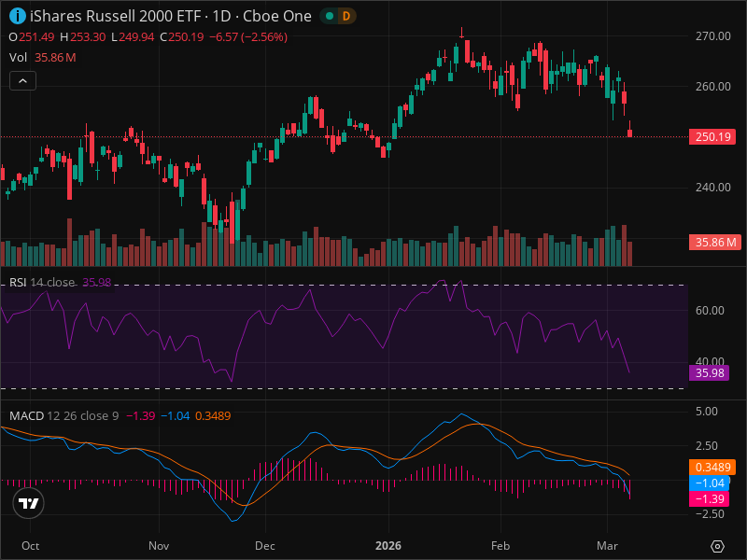This screenshot has height=560, width=747.
Task: Click the -1.39 histogram axis label
Action: 709,499
